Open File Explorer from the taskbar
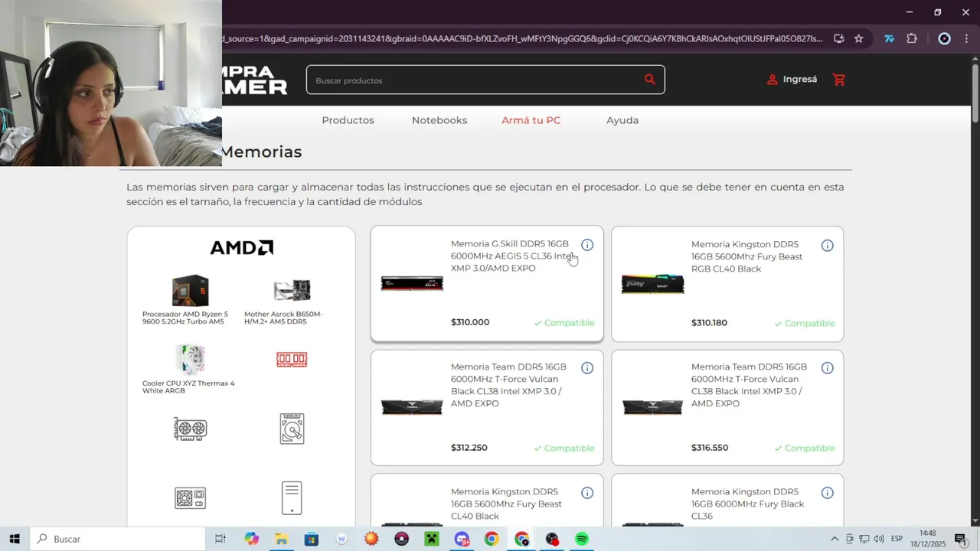The image size is (980, 551). pos(281,539)
